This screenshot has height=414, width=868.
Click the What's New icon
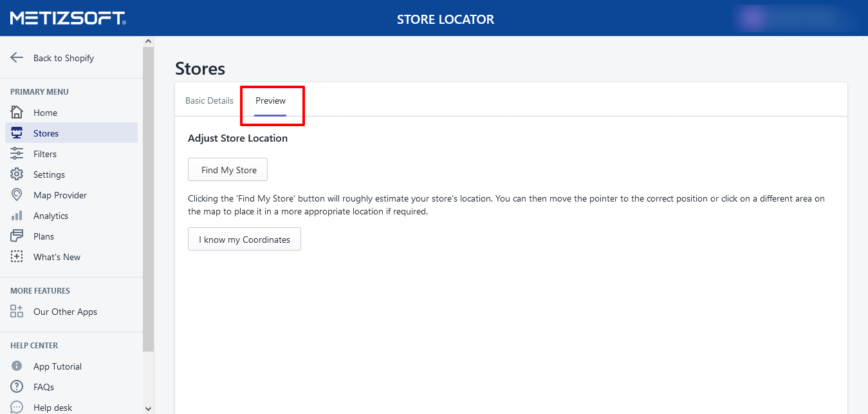[17, 257]
